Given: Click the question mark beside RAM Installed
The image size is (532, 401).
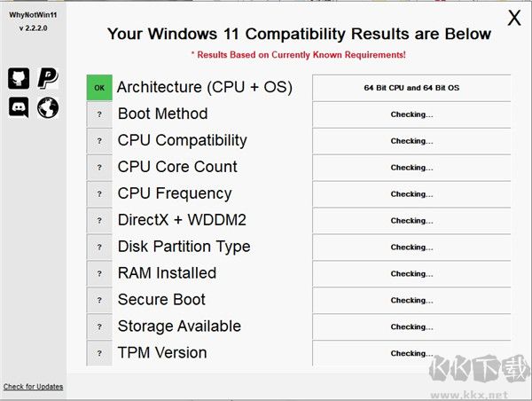Looking at the screenshot, I should 99,274.
